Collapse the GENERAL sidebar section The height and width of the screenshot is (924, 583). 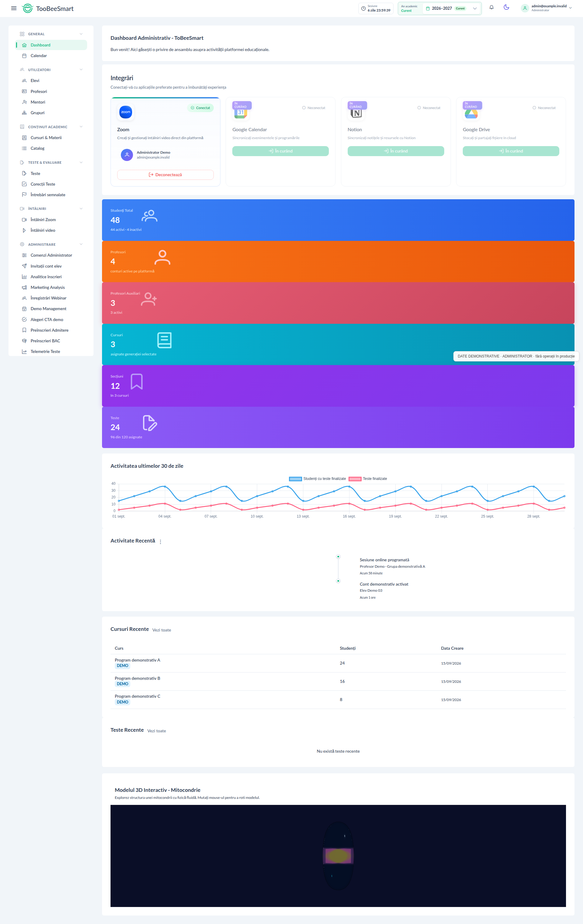point(51,34)
